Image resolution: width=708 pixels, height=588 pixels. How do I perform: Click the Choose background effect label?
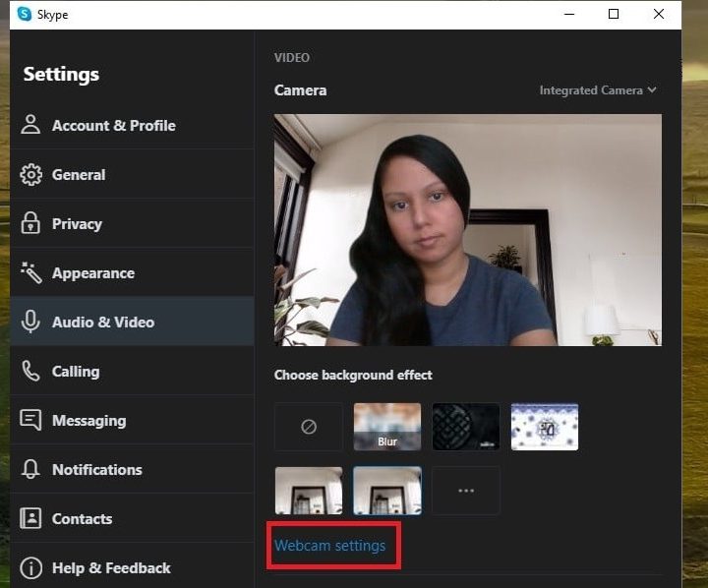tap(353, 375)
